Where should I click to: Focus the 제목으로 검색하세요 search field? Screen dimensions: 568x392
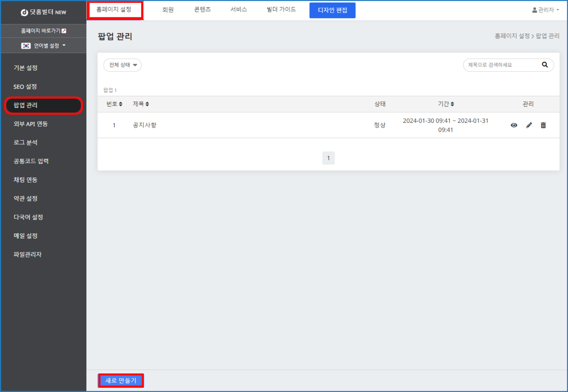[x=502, y=65]
